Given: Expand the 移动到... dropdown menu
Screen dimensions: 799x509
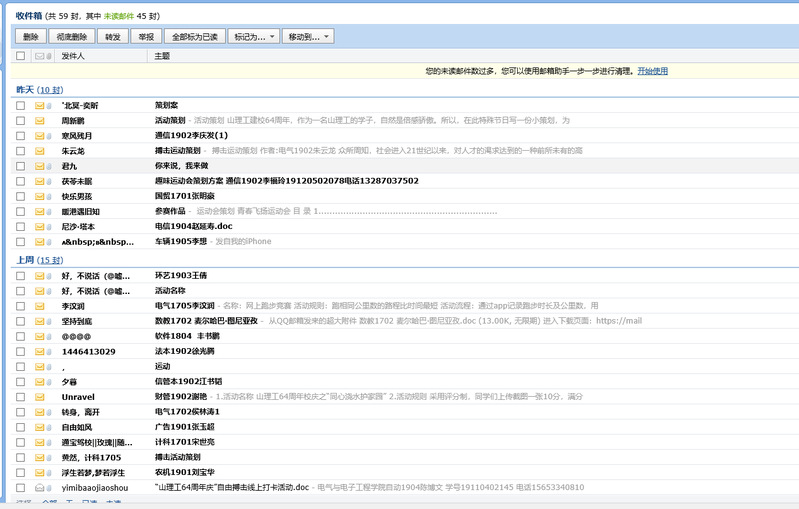Looking at the screenshot, I should click(x=309, y=36).
